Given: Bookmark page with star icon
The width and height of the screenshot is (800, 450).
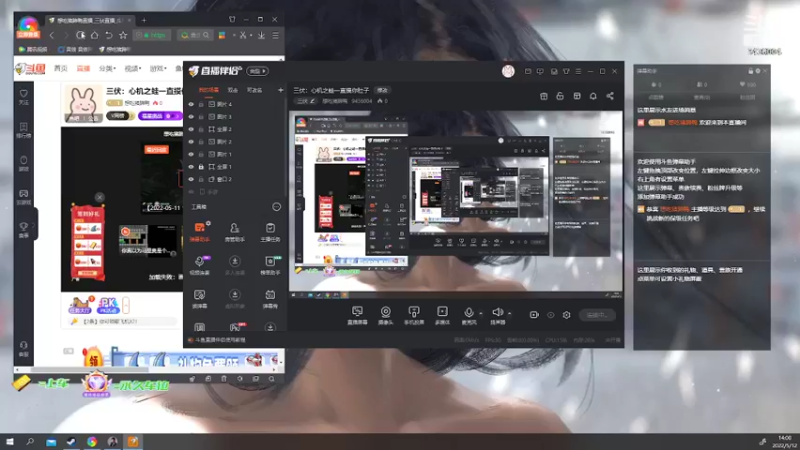Looking at the screenshot, I should pyautogui.click(x=123, y=35).
